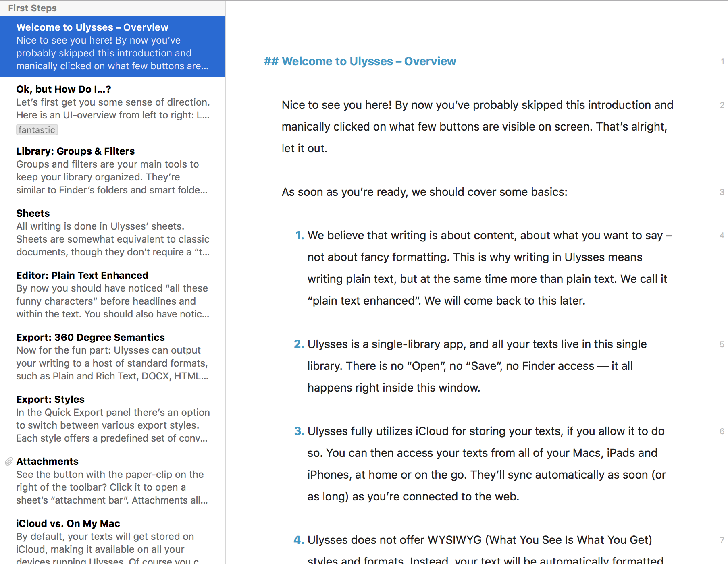Select 'Export: 360 Degree Semantics' sheet
This screenshot has height=564, width=728.
coord(112,357)
